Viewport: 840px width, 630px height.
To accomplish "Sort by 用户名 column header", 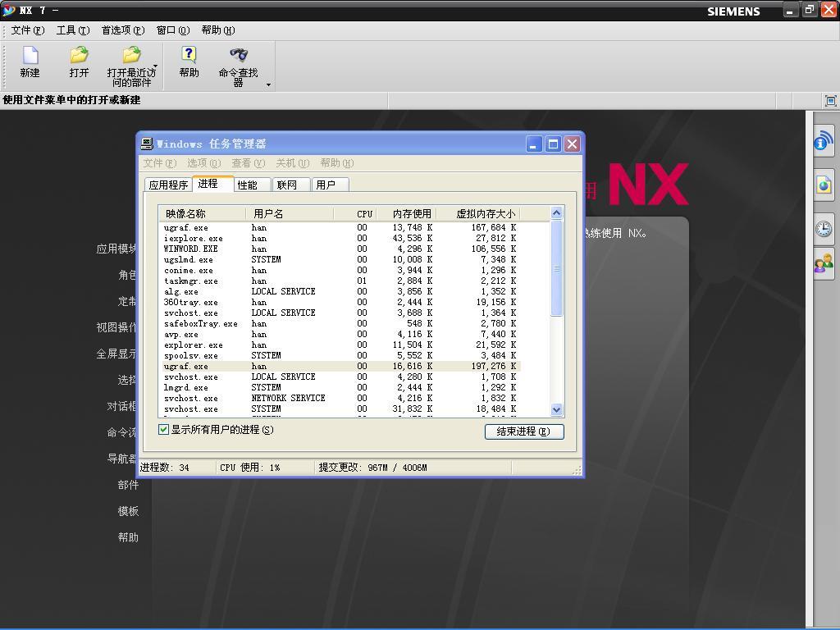I will tap(290, 214).
